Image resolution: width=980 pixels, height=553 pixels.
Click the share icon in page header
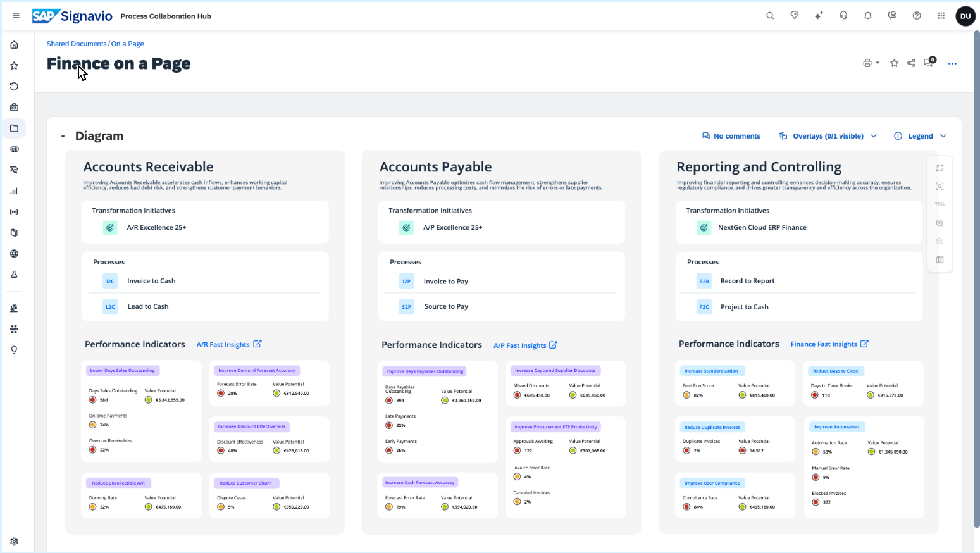coord(911,63)
